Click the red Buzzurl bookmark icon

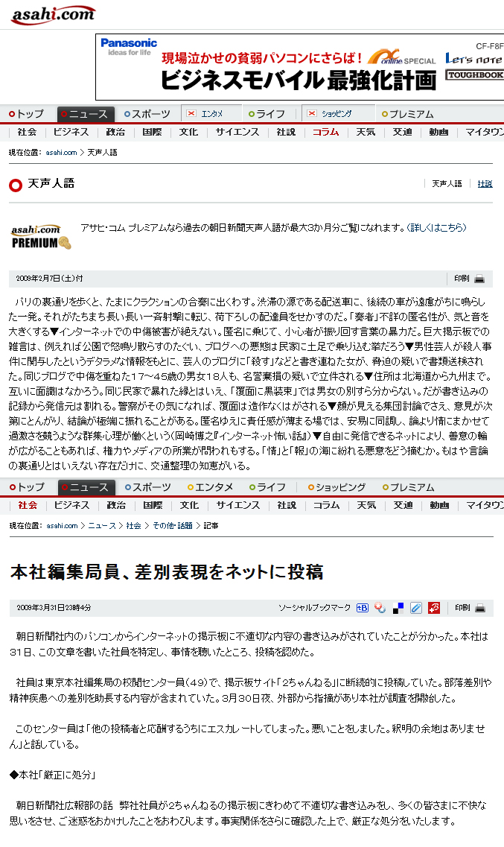click(434, 608)
